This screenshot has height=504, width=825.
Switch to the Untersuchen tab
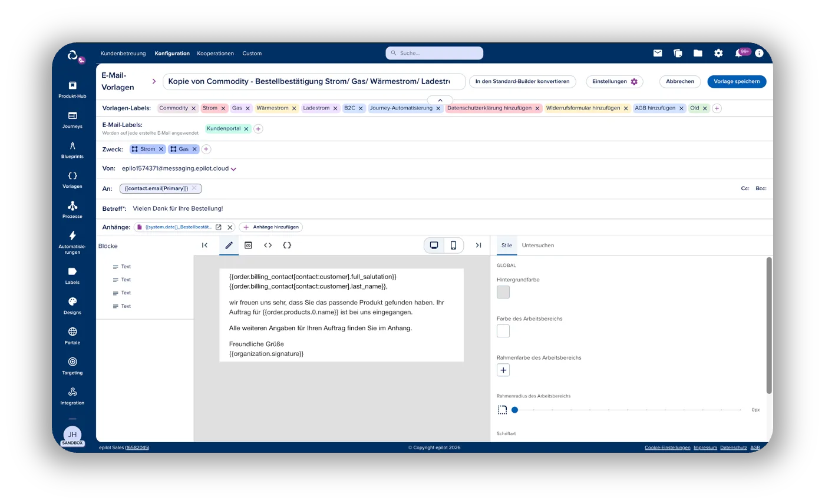point(538,245)
